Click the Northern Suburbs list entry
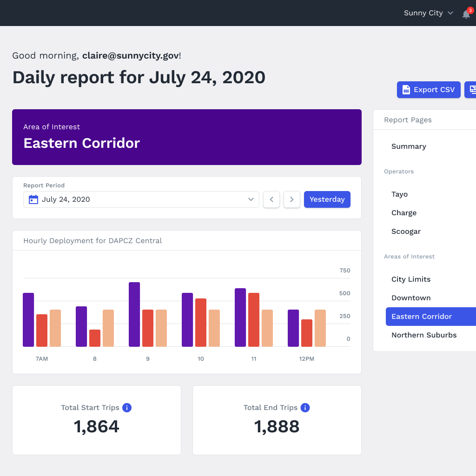 coord(424,335)
